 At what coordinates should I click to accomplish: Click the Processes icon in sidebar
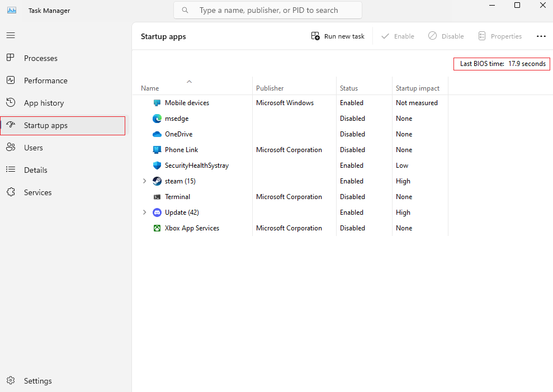(11, 58)
